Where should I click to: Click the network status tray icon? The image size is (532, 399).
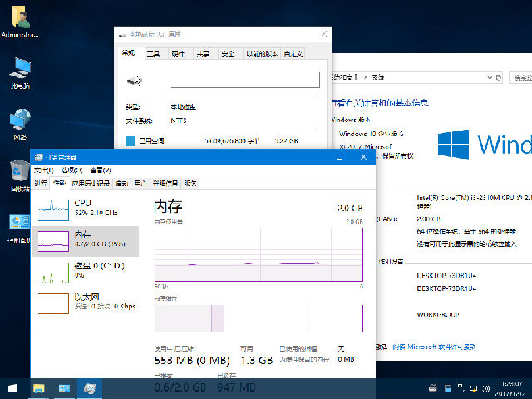pos(473,388)
